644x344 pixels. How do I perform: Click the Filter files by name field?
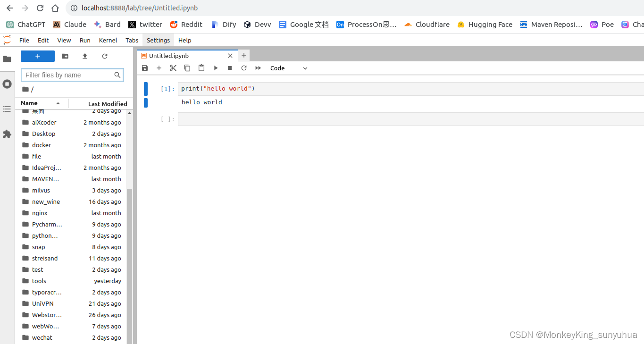click(x=72, y=75)
